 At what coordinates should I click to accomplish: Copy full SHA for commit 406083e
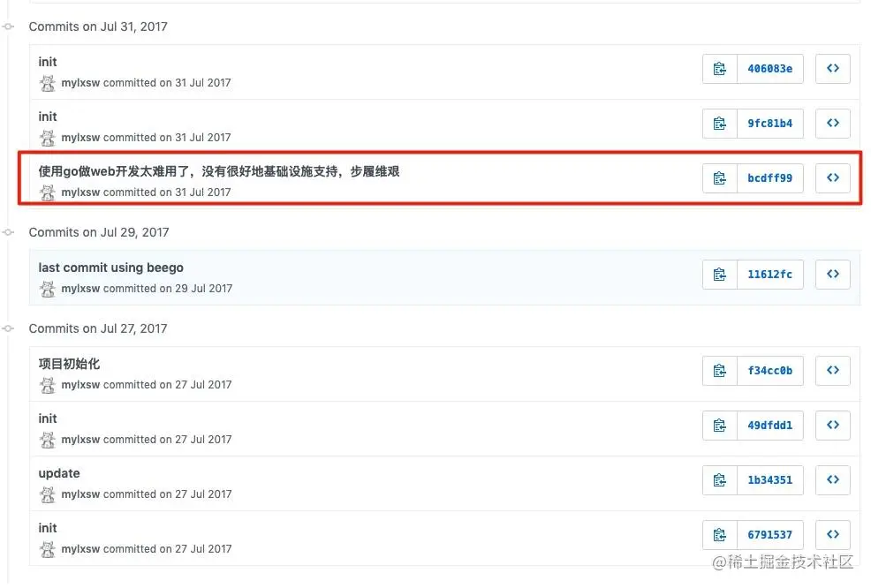pos(720,69)
